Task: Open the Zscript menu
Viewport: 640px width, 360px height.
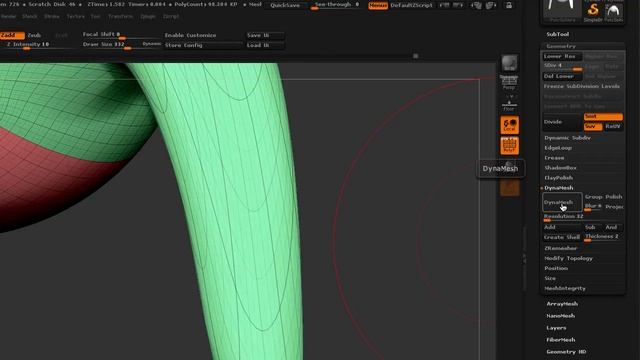Action: pyautogui.click(x=171, y=17)
